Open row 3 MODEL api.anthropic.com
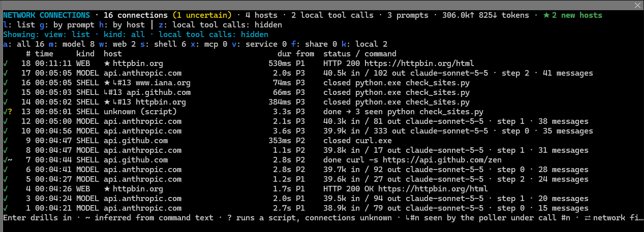Viewport: 644px width, 232px height. tap(322, 198)
